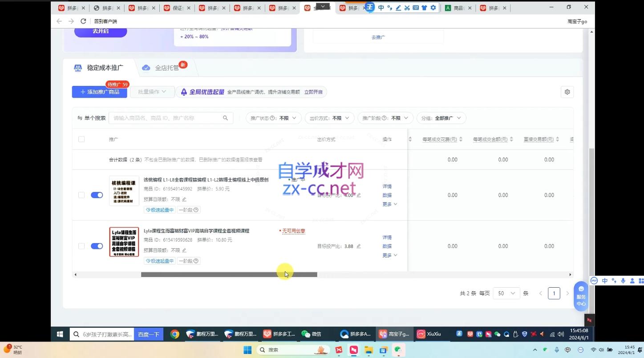
Task: Open the 推广状态 filter dropdown
Action: click(x=274, y=118)
